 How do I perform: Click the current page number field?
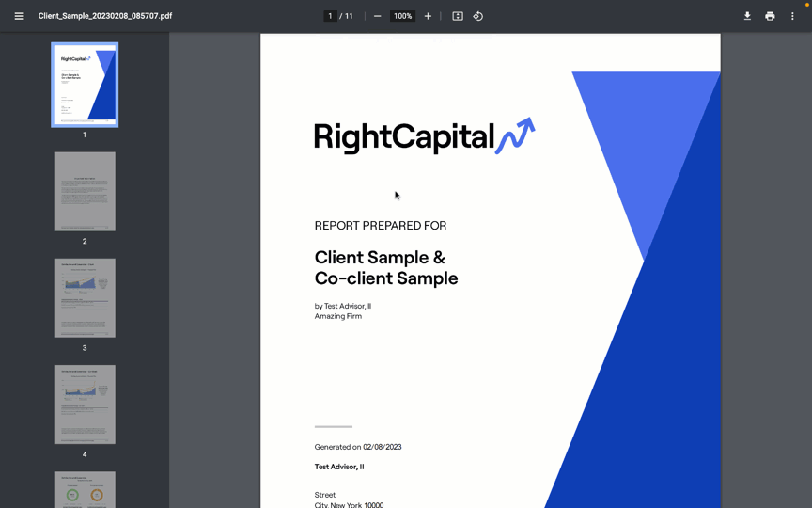tap(330, 16)
